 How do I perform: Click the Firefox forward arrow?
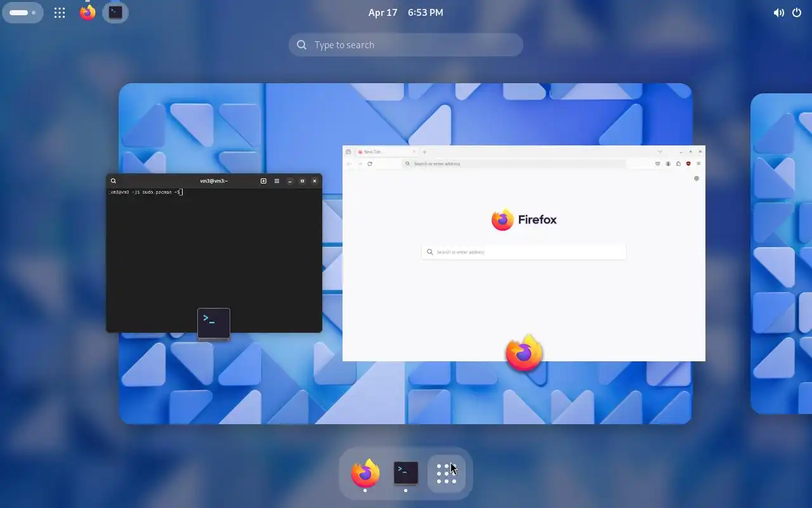pyautogui.click(x=360, y=164)
